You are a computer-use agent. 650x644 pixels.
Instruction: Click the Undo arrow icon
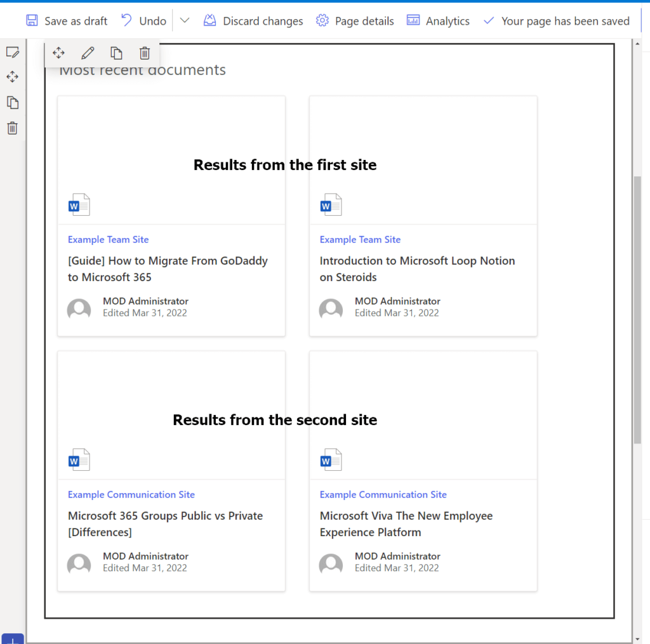click(126, 20)
